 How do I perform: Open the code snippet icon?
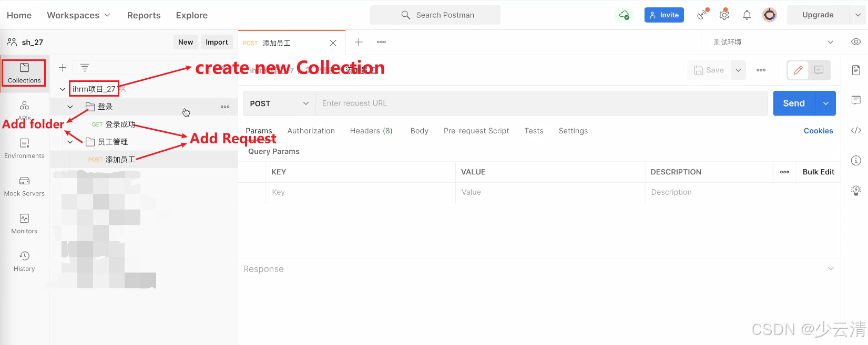tap(856, 130)
